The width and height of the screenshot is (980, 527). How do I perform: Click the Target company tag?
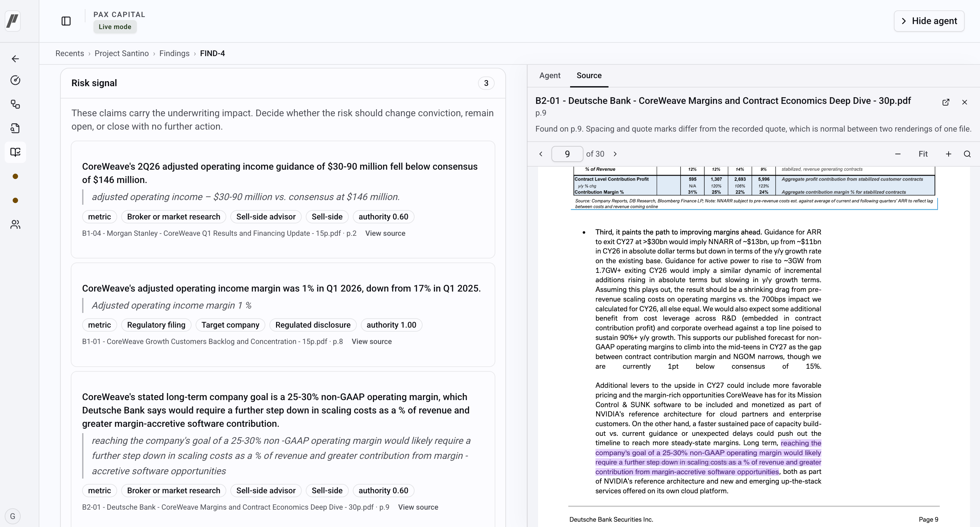pyautogui.click(x=230, y=325)
